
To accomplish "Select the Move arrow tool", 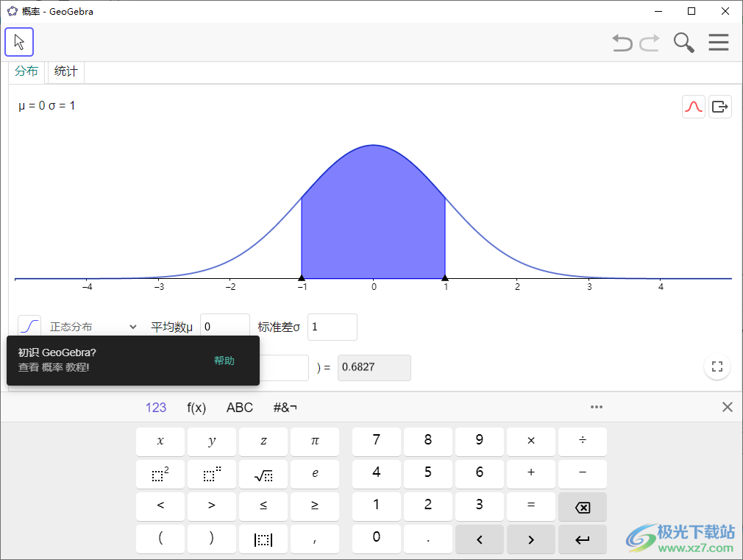I will pyautogui.click(x=19, y=42).
